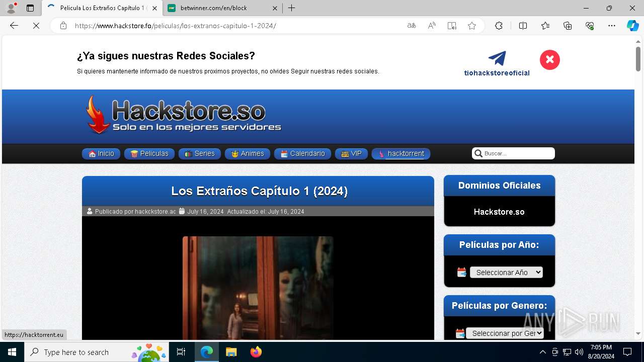Screen dimensions: 644x362
Task: Open the tab actions menu icon
Action: click(x=30, y=8)
